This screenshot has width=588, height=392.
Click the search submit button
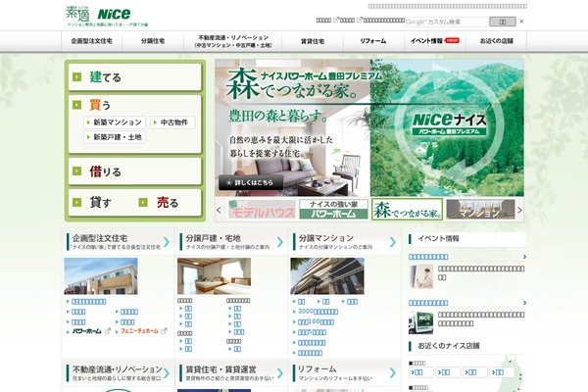(503, 22)
